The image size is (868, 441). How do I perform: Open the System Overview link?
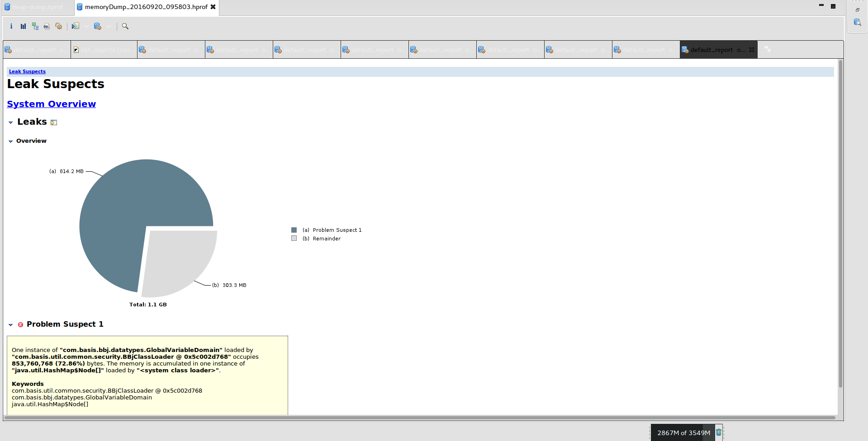51,104
